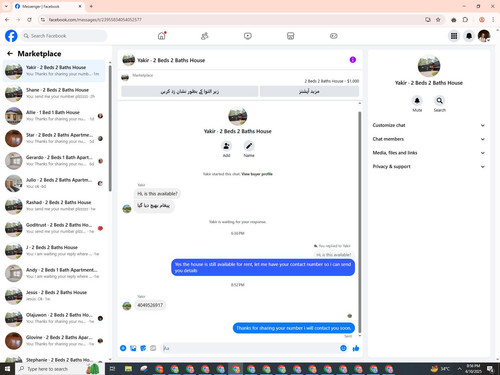
Task: Open Goditrust - 2 Beds 2 Baths chat
Action: click(x=54, y=228)
